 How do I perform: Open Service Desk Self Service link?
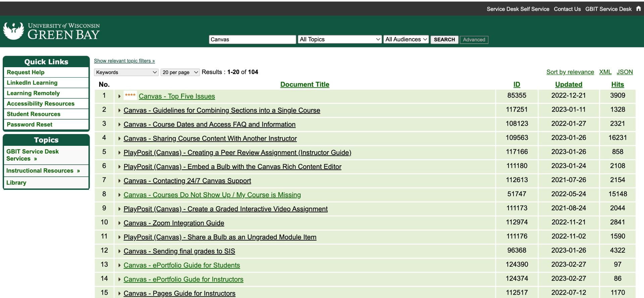tap(518, 9)
